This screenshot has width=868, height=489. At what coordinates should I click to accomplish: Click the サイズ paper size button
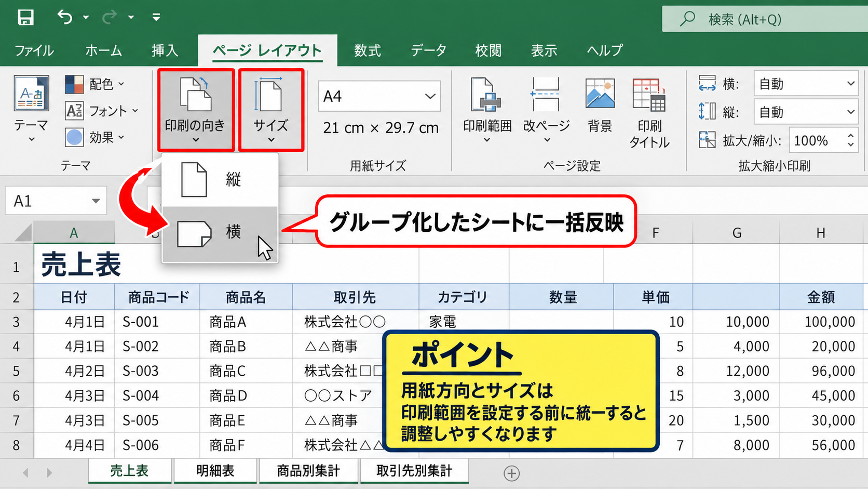pyautogui.click(x=271, y=110)
